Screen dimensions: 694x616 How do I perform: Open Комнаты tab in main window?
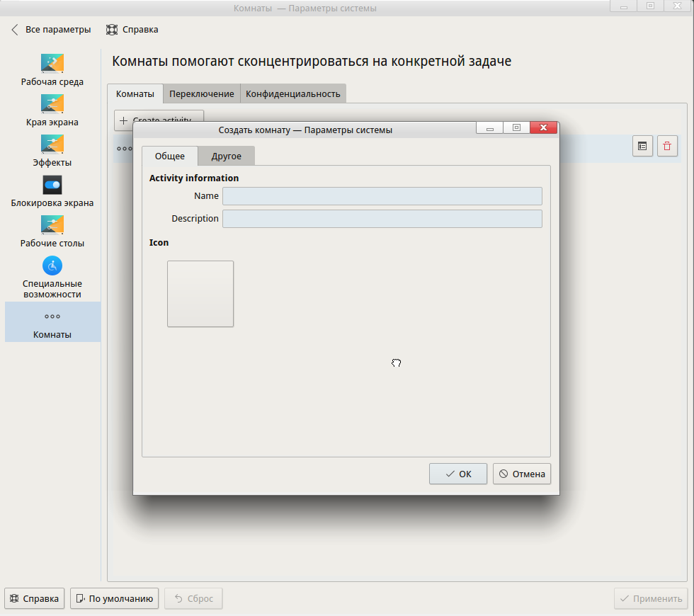135,93
